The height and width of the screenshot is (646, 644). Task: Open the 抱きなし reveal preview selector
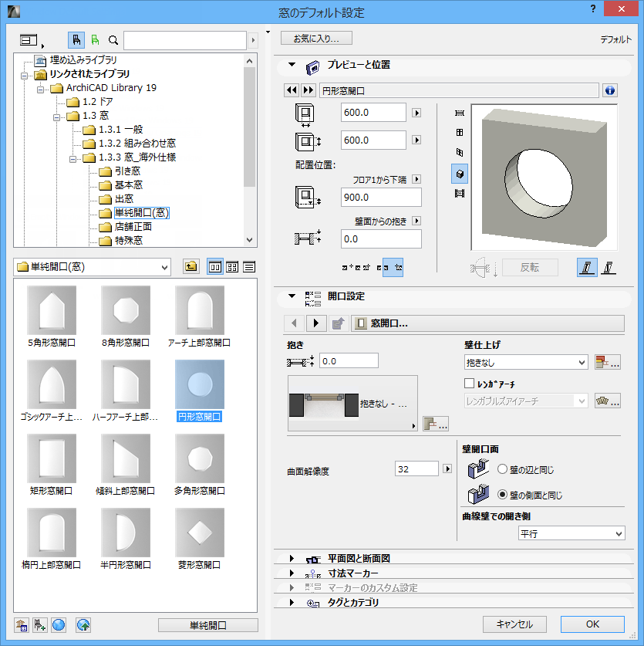pyautogui.click(x=352, y=404)
